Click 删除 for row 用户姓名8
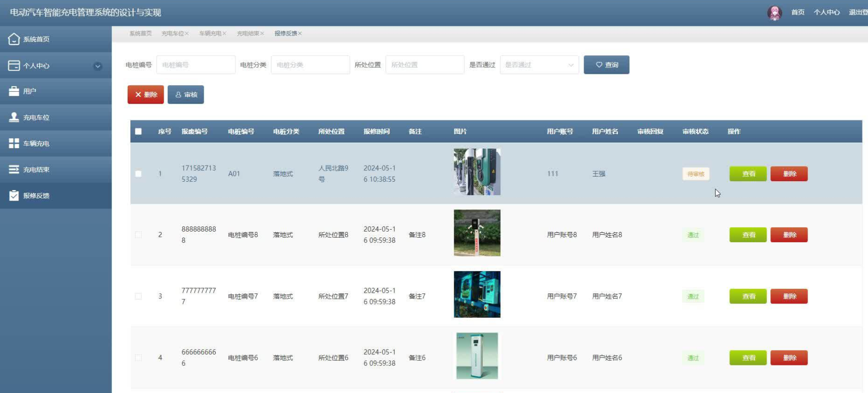868x393 pixels. coord(789,235)
